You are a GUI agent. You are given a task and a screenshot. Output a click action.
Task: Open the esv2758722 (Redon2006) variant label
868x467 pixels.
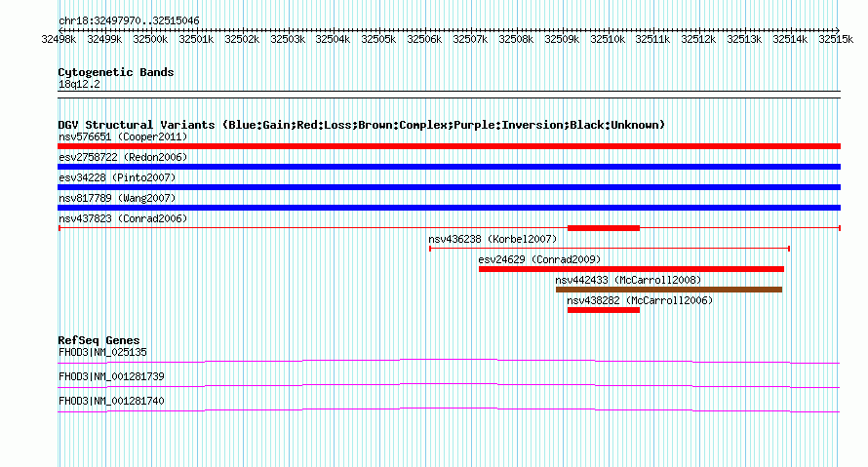click(x=123, y=157)
